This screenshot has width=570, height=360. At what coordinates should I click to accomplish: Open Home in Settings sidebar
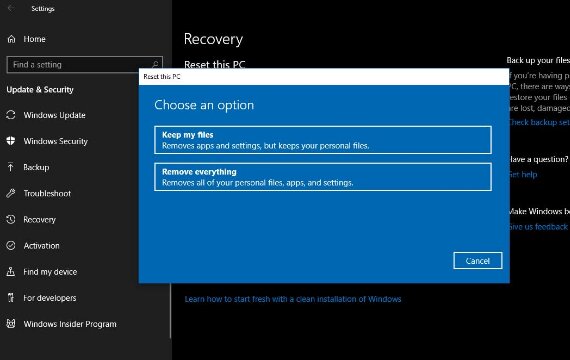(x=35, y=39)
